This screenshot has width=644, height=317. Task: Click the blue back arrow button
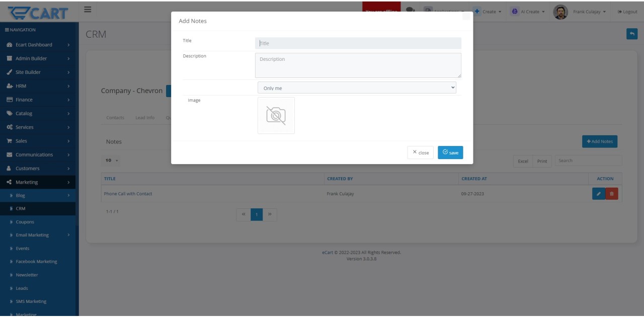[631, 34]
